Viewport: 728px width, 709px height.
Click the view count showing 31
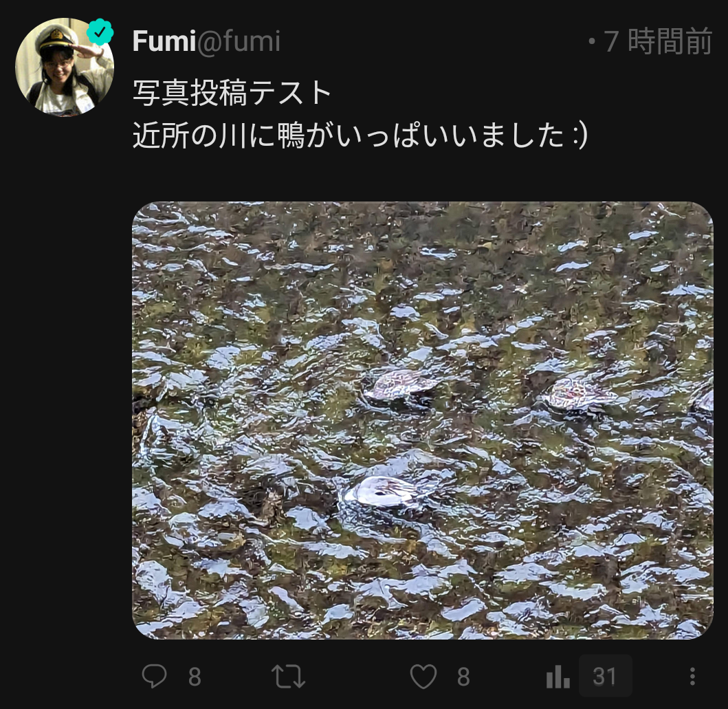click(x=604, y=676)
